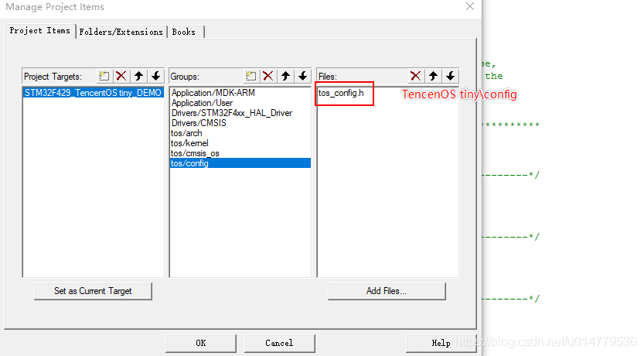The height and width of the screenshot is (356, 644).
Task: Move selected file up
Action: tap(433, 76)
